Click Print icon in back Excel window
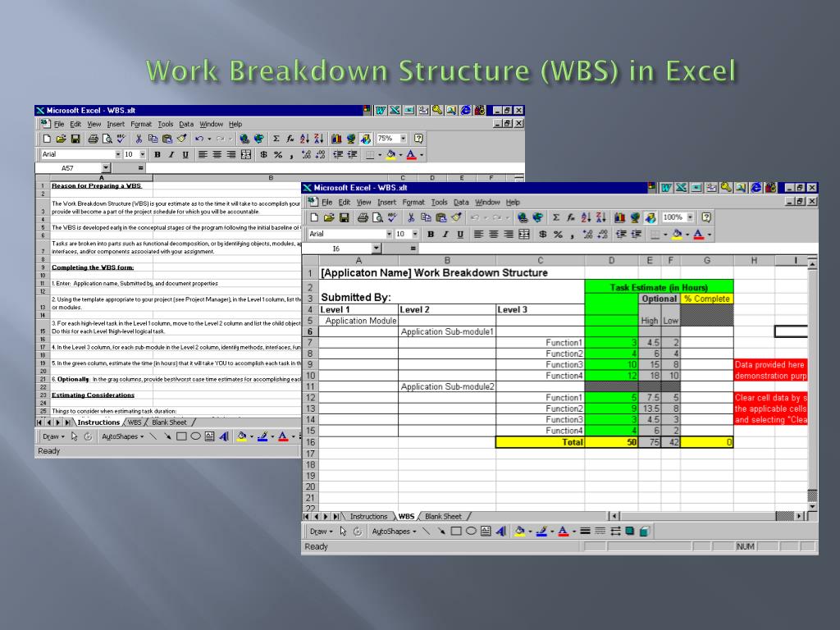The image size is (840, 630). (x=93, y=139)
